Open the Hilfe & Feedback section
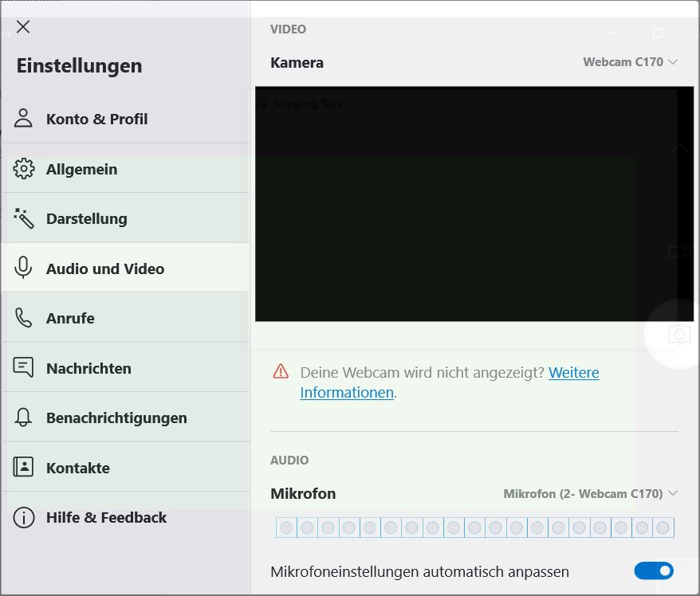The height and width of the screenshot is (596, 700). tap(106, 517)
